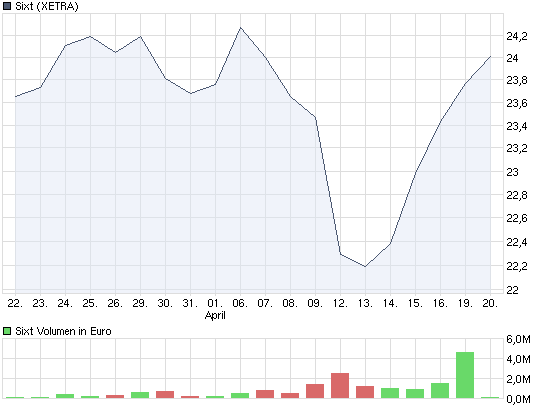Image resolution: width=545 pixels, height=407 pixels.
Task: Click the dark blue Sixt (XETRA) legend square
Action: point(7,6)
